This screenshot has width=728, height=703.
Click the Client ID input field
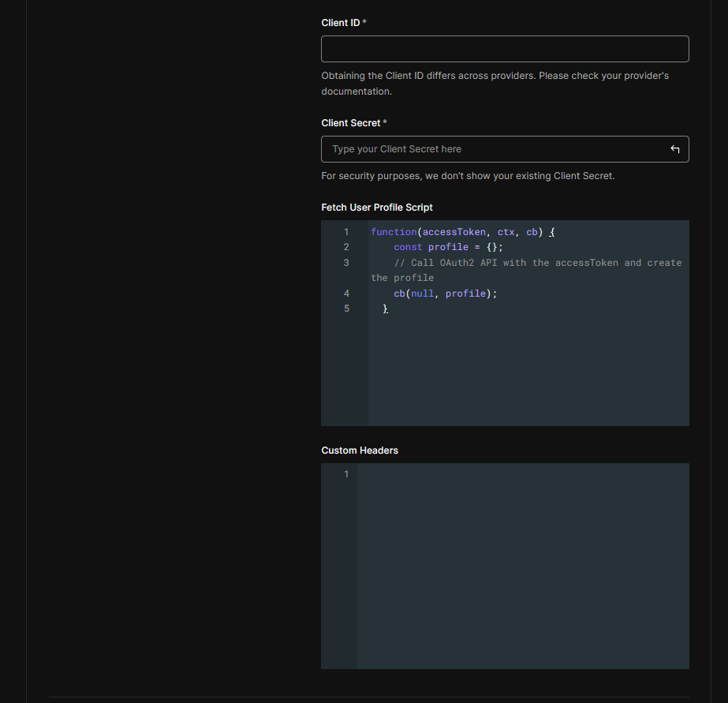[505, 49]
